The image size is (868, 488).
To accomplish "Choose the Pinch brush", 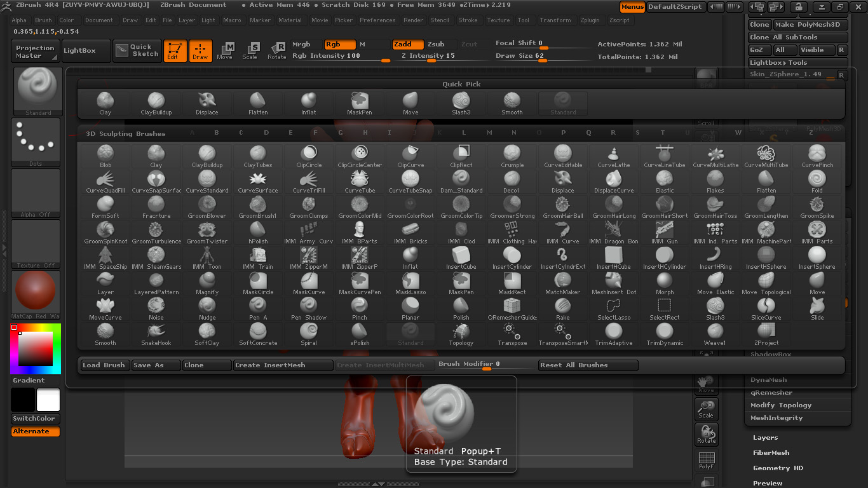I will pyautogui.click(x=360, y=309).
